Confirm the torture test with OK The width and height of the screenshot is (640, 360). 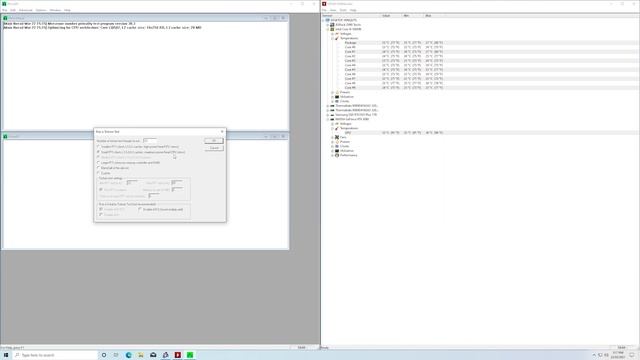[213, 140]
